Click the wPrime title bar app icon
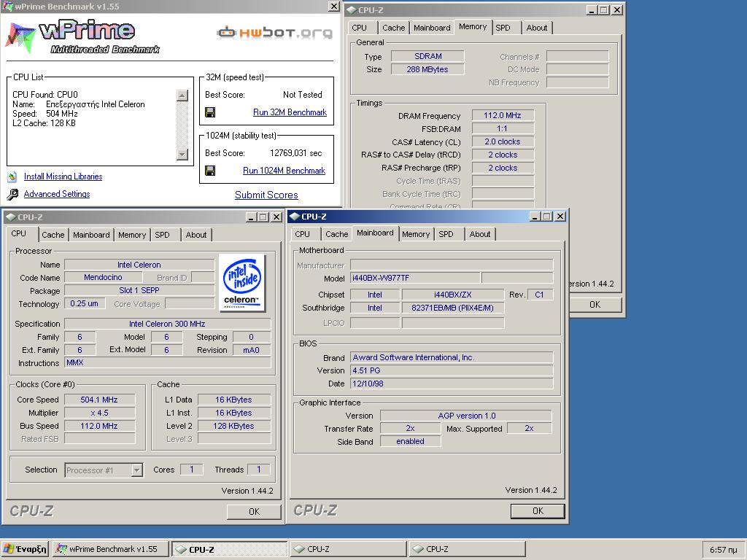 (x=7, y=6)
